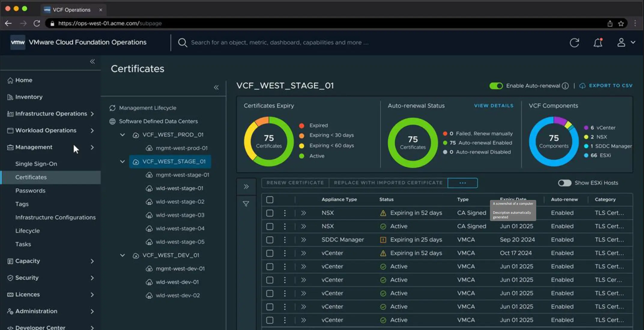Open row actions for first NSX row
Screen dimensions: 644x330
[x=285, y=213]
